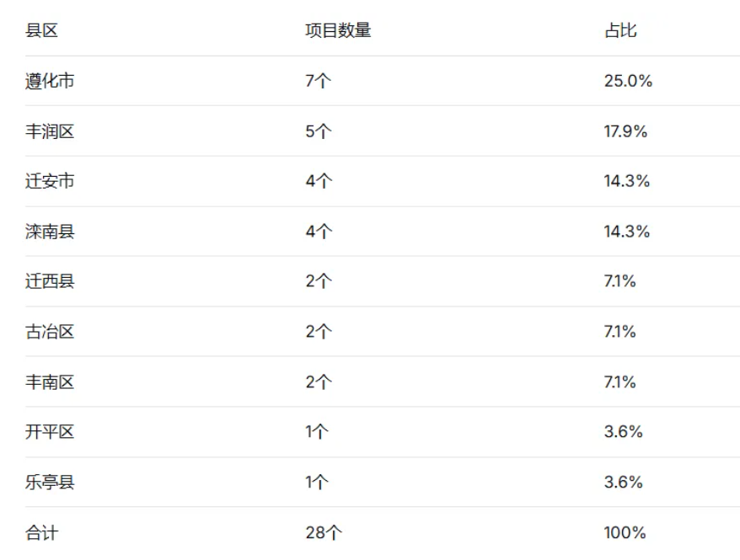
Task: Select the 丰润区 row label
Action: [50, 131]
